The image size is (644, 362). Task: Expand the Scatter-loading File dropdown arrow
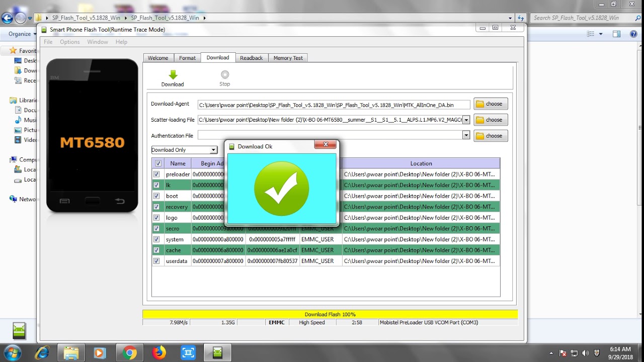[x=466, y=120]
